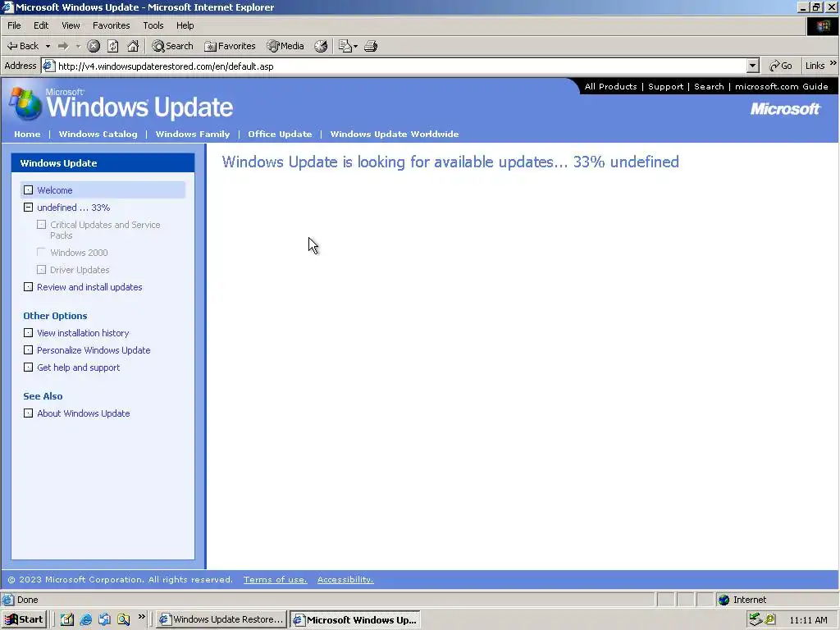Refresh the page with the Refresh icon
The height and width of the screenshot is (630, 840).
click(x=113, y=46)
